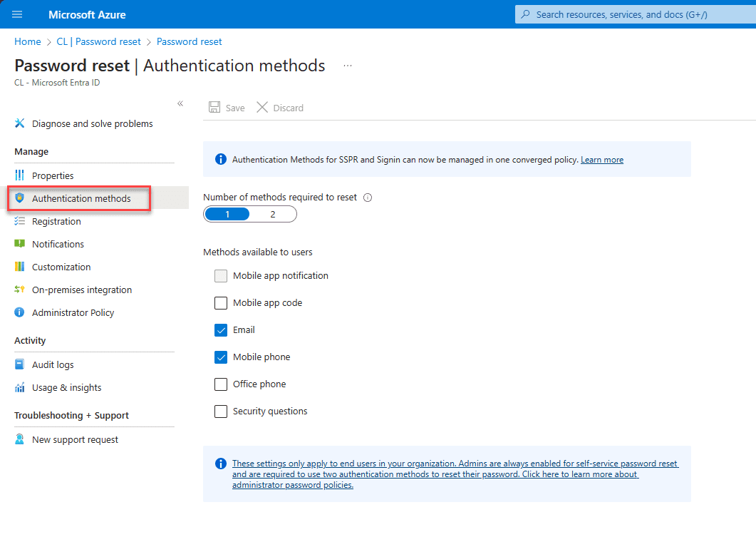Image resolution: width=756 pixels, height=542 pixels.
Task: Click the On-premises integration sync icon
Action: 19,289
